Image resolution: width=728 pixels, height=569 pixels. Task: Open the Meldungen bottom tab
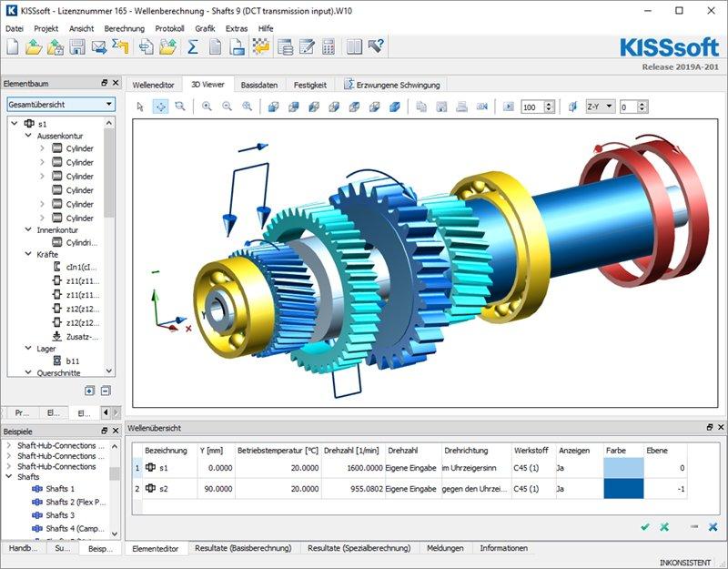click(445, 548)
